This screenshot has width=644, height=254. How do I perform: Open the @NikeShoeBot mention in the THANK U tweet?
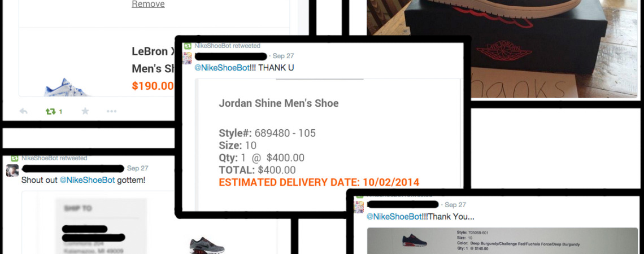coord(222,68)
